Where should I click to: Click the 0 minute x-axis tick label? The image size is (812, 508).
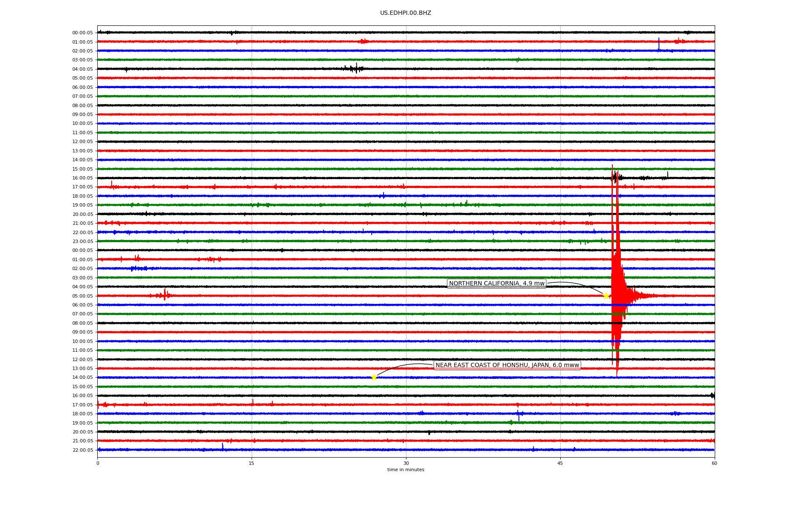(98, 463)
